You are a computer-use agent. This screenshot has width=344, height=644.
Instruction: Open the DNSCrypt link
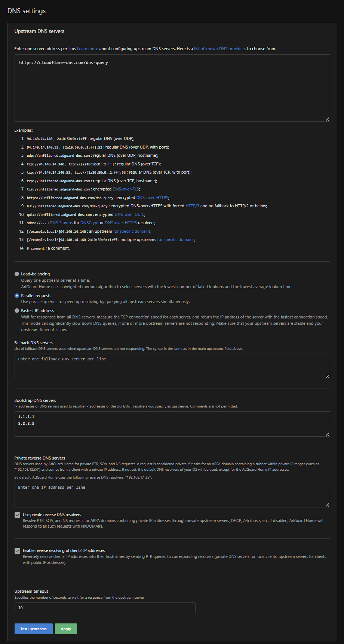click(x=89, y=223)
